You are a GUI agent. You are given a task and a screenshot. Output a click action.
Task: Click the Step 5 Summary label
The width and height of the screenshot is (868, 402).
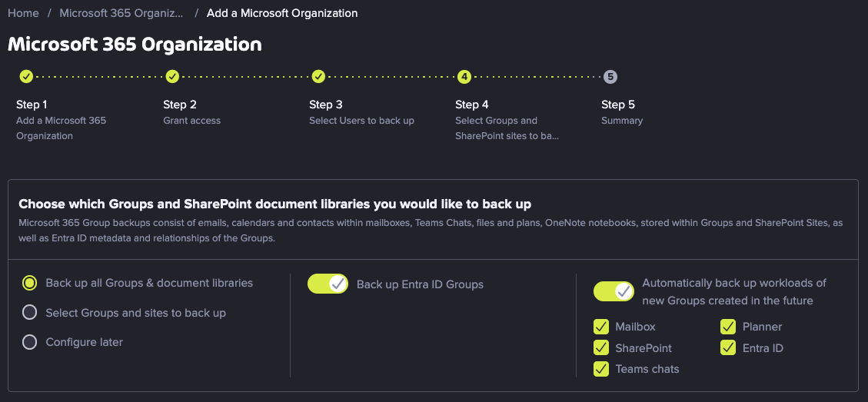[x=622, y=120]
